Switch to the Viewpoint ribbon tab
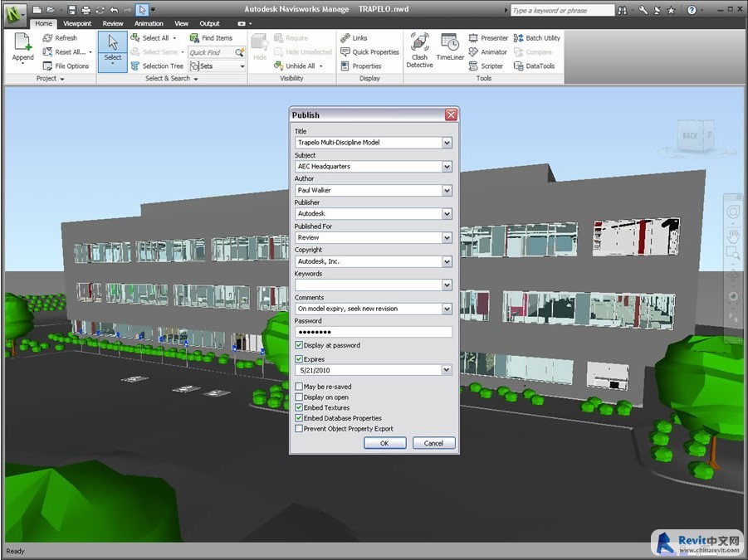This screenshot has width=748, height=560. tap(77, 24)
